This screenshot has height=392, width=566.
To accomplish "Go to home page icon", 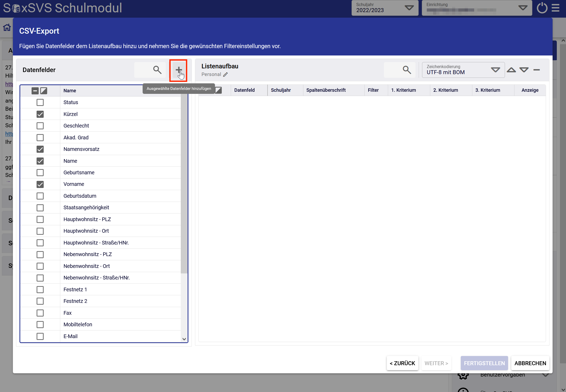I will click(x=7, y=27).
